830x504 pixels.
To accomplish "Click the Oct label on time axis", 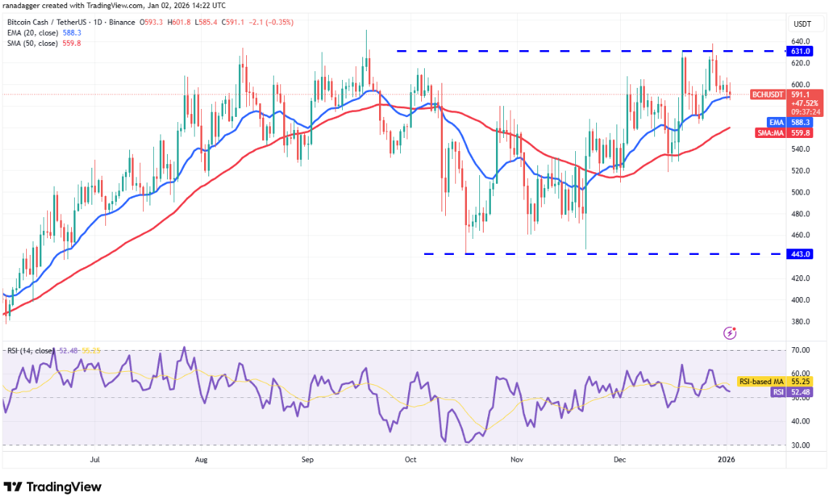I will (x=410, y=459).
